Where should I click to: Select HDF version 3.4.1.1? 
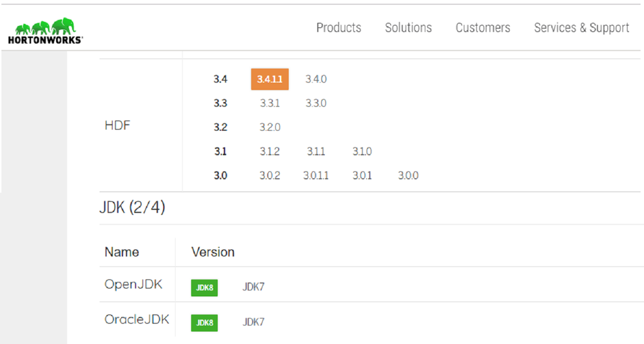click(269, 79)
